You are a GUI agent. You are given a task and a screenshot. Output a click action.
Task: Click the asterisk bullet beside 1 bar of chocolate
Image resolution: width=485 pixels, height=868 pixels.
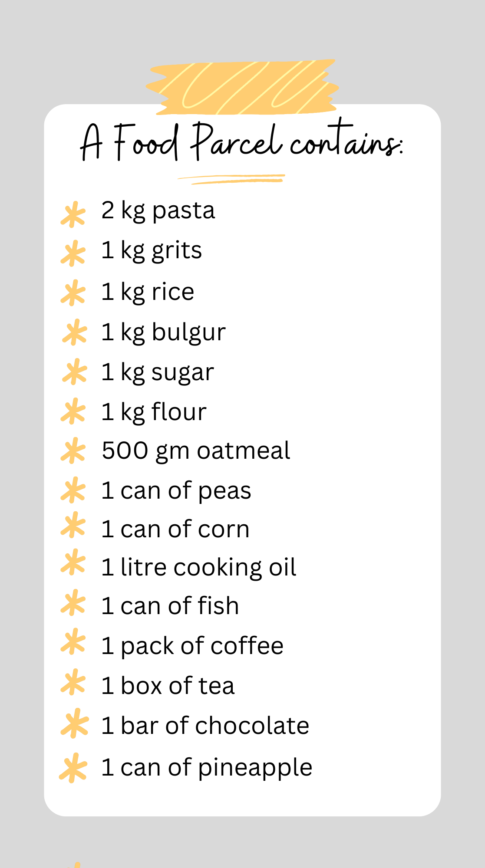(x=75, y=723)
